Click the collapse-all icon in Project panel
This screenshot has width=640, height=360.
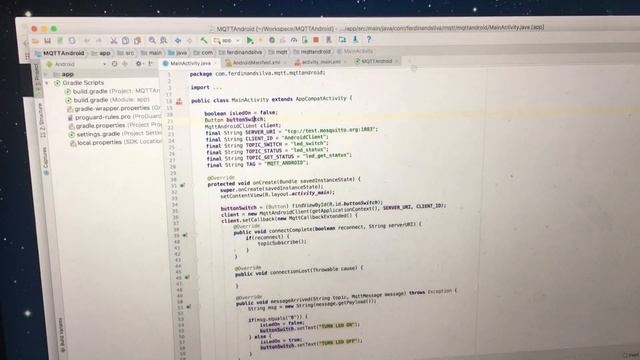[125, 64]
